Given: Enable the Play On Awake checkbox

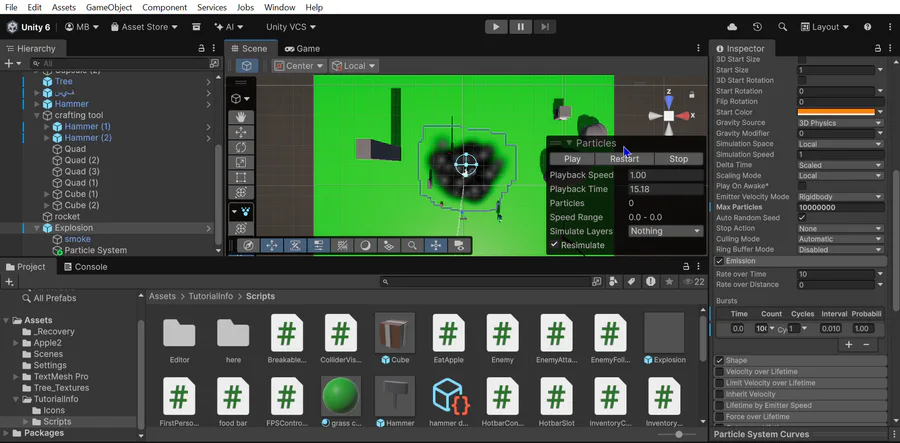Looking at the screenshot, I should 802,186.
